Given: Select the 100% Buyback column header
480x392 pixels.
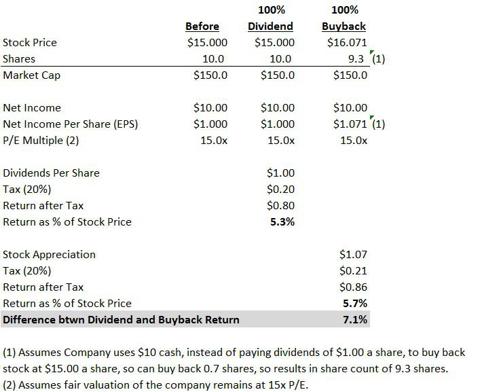Looking at the screenshot, I should tap(344, 18).
